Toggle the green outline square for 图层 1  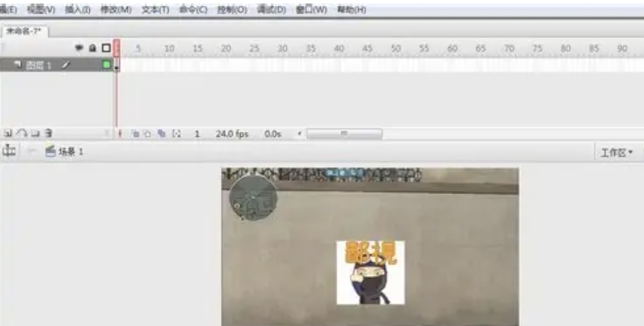tap(107, 65)
